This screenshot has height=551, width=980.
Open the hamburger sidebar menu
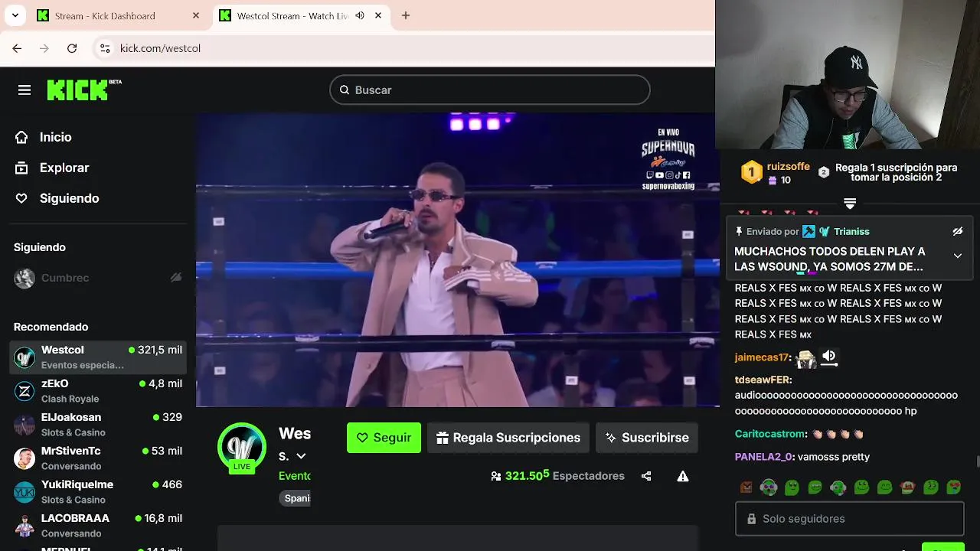[24, 90]
